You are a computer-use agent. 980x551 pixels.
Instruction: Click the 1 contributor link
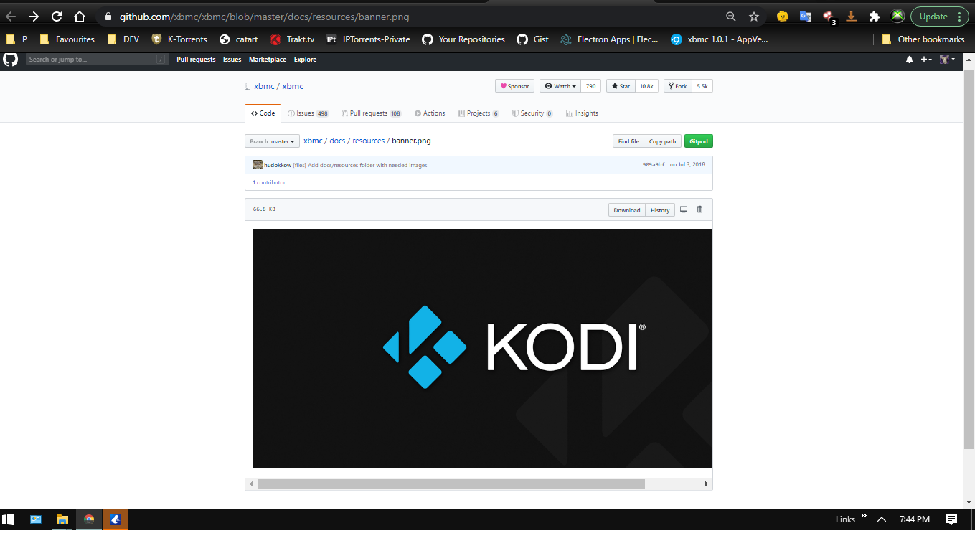pyautogui.click(x=269, y=182)
